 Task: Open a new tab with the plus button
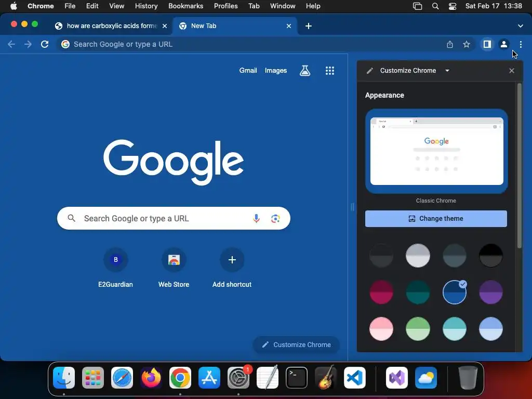309,26
